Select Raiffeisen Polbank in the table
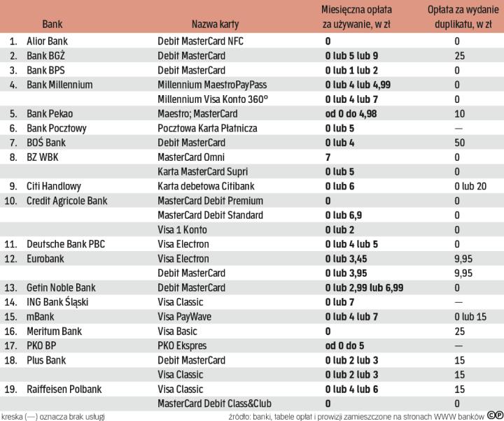 click(x=64, y=389)
